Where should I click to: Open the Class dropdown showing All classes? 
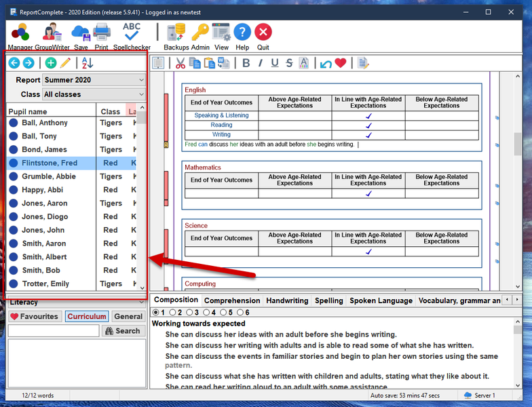click(x=94, y=94)
